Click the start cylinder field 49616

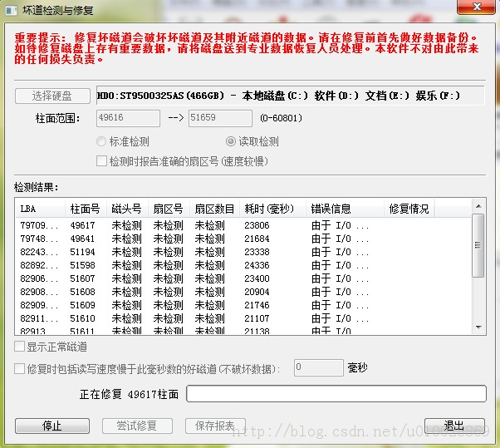click(128, 118)
